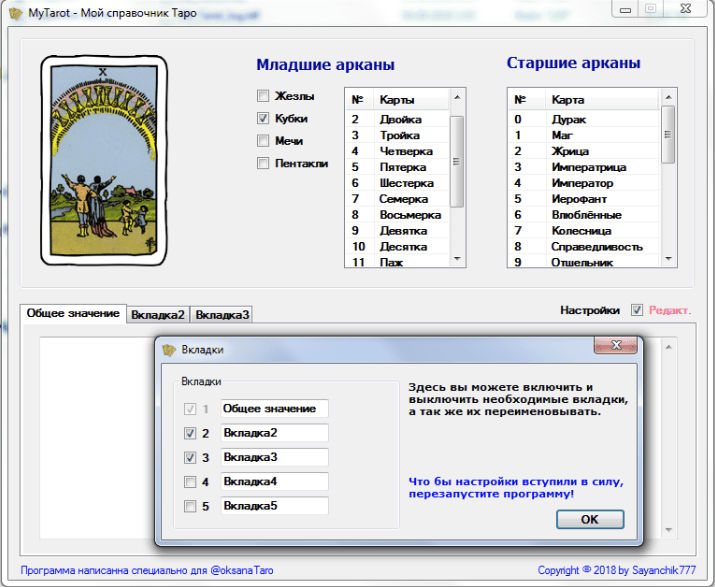This screenshot has width=715, height=587.
Task: Select Влюблённые in major arcana list
Action: click(x=584, y=215)
